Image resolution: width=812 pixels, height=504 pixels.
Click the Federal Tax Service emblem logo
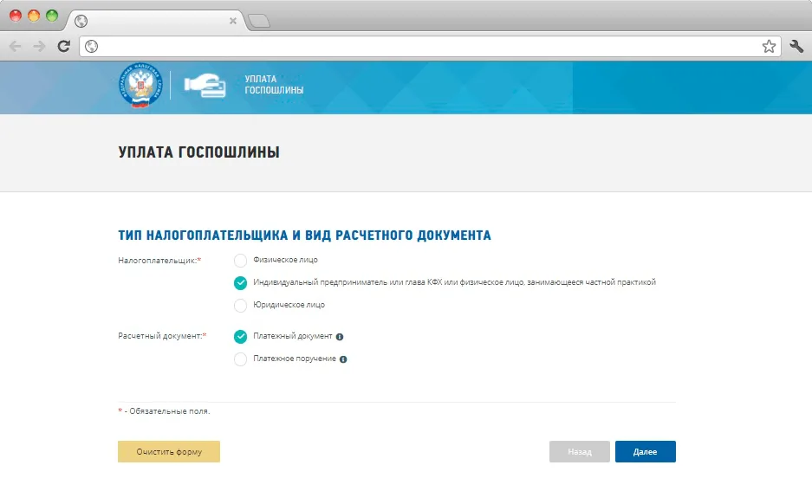click(140, 86)
